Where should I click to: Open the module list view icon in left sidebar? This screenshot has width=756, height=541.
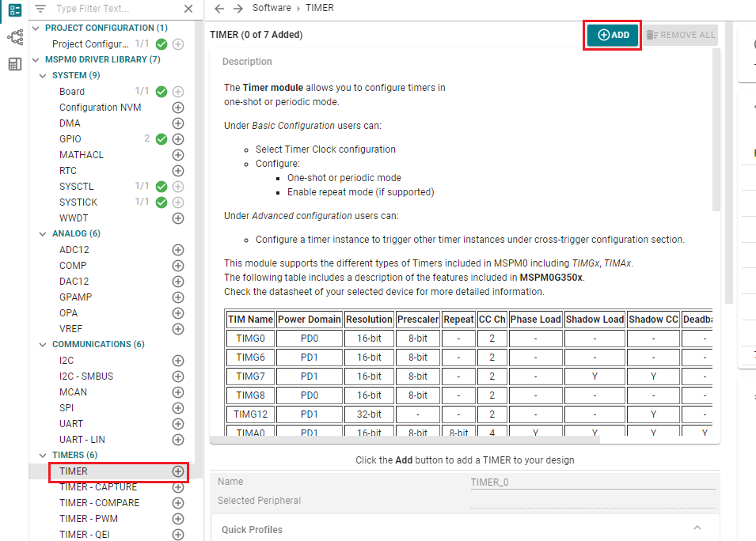(15, 10)
